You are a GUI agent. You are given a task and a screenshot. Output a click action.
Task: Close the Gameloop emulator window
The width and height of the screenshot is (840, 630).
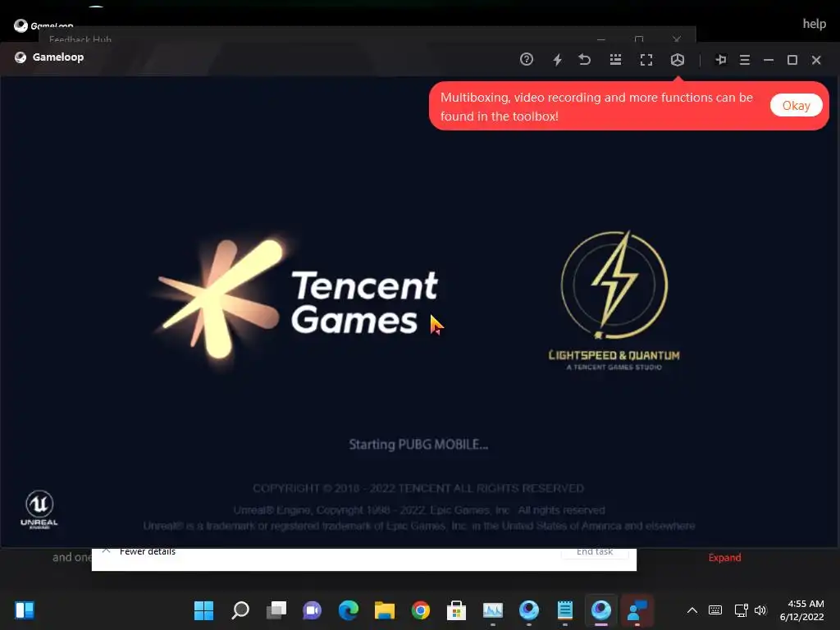[x=816, y=59]
